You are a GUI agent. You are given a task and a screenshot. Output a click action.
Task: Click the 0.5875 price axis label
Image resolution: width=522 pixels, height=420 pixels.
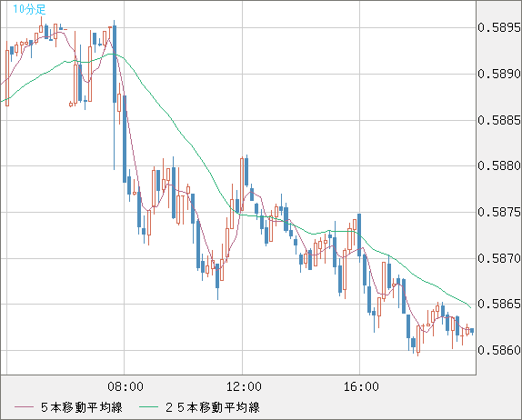[499, 212]
